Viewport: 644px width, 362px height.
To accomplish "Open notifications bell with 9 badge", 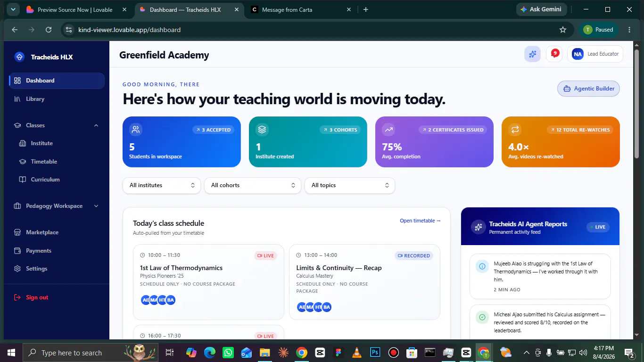I will pyautogui.click(x=554, y=54).
